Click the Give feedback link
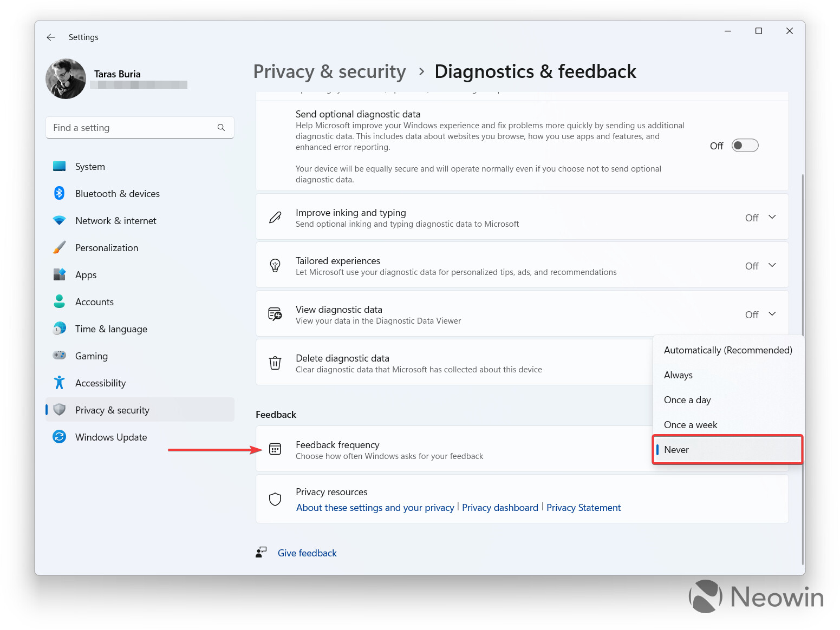The image size is (840, 630). (x=307, y=553)
